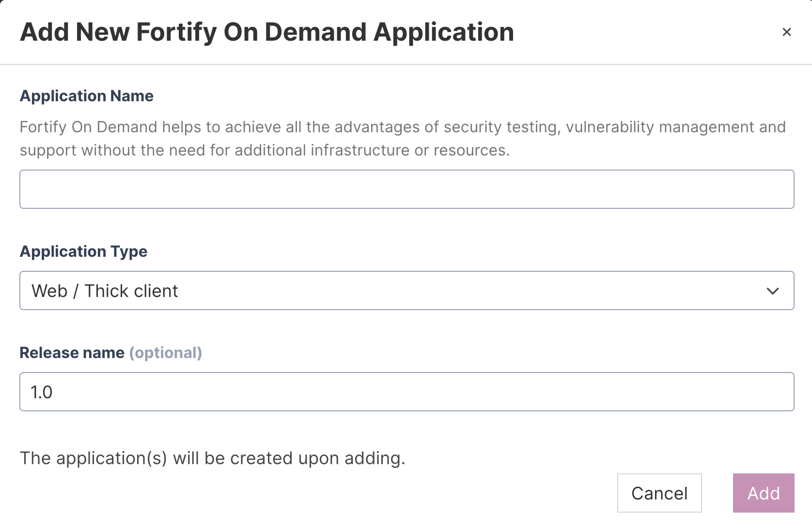
Task: Focus the Release name input field
Action: (406, 391)
